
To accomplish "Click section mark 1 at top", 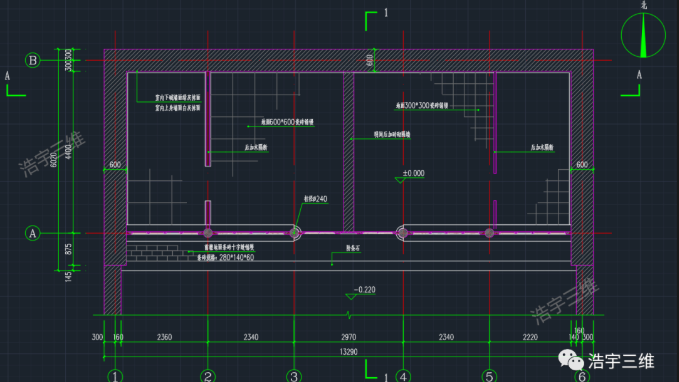I will 386,13.
